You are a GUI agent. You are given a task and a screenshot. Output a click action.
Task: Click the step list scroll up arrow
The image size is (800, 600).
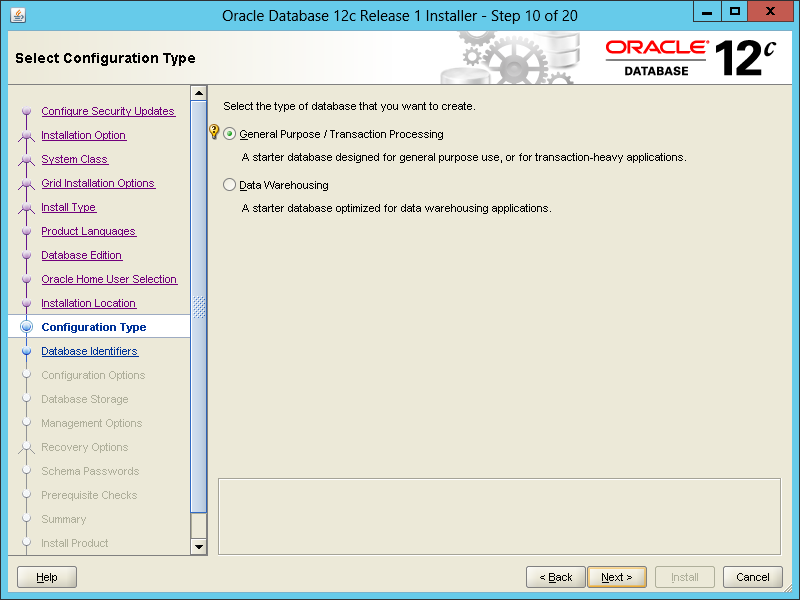click(x=198, y=93)
